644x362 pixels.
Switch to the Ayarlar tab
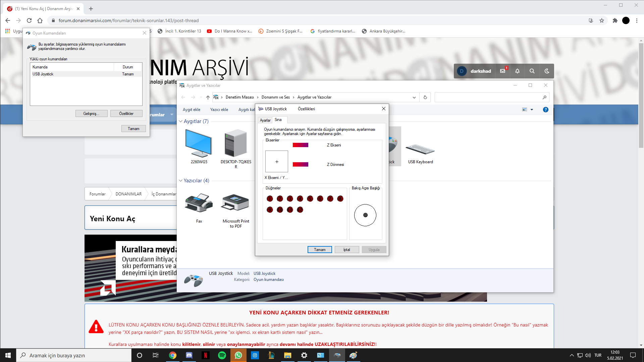[265, 120]
